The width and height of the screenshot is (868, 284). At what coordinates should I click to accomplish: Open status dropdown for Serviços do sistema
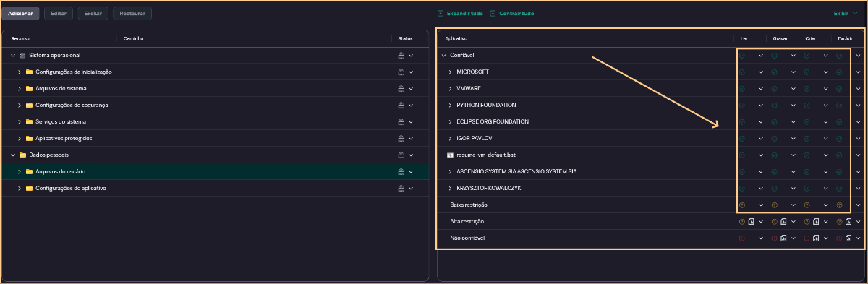[411, 122]
